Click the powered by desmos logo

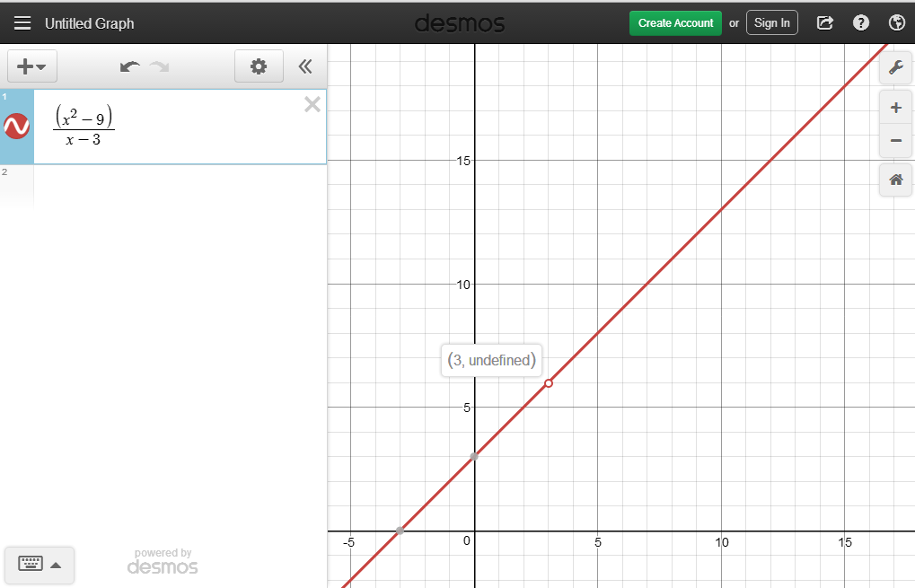[x=163, y=562]
